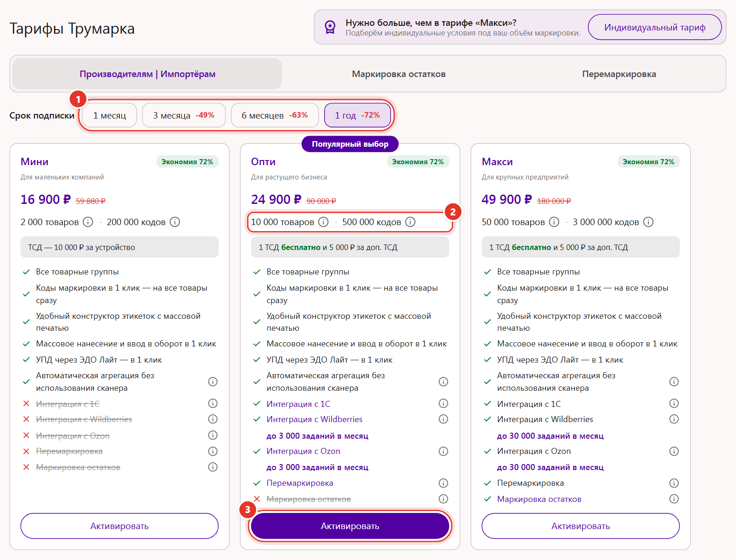Show Opti plan's Интеграция с Ozon info
Image resolution: width=736 pixels, height=560 pixels.
pos(443,451)
